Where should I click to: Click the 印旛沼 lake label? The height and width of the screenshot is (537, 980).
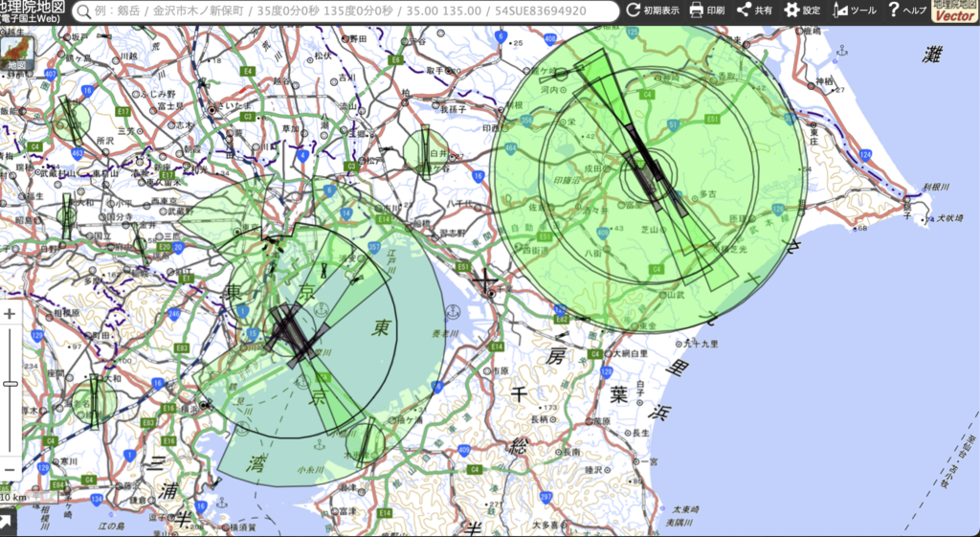click(x=567, y=181)
